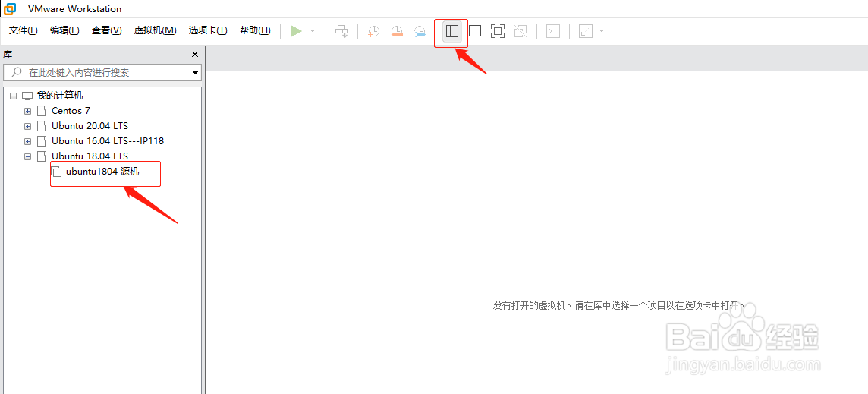Collapse the 我的计算机 tree node
Screen dimensions: 868x394
click(14, 96)
